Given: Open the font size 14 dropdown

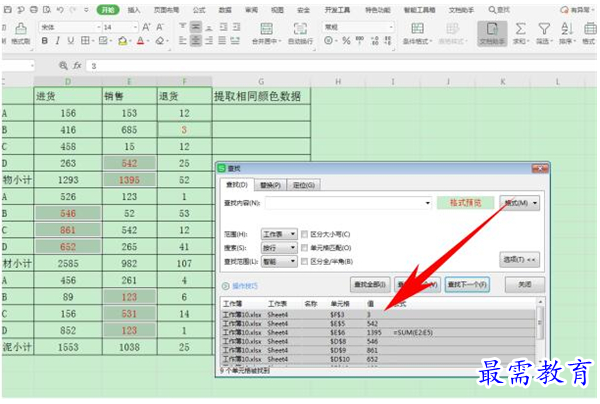Looking at the screenshot, I should click(135, 27).
